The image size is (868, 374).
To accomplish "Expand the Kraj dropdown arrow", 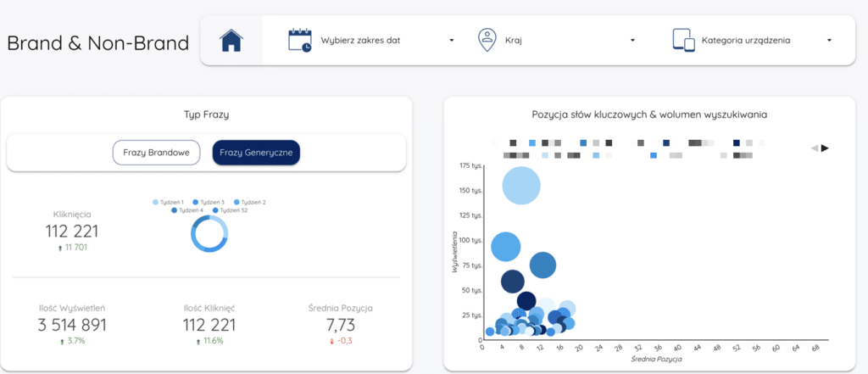I will [x=632, y=40].
